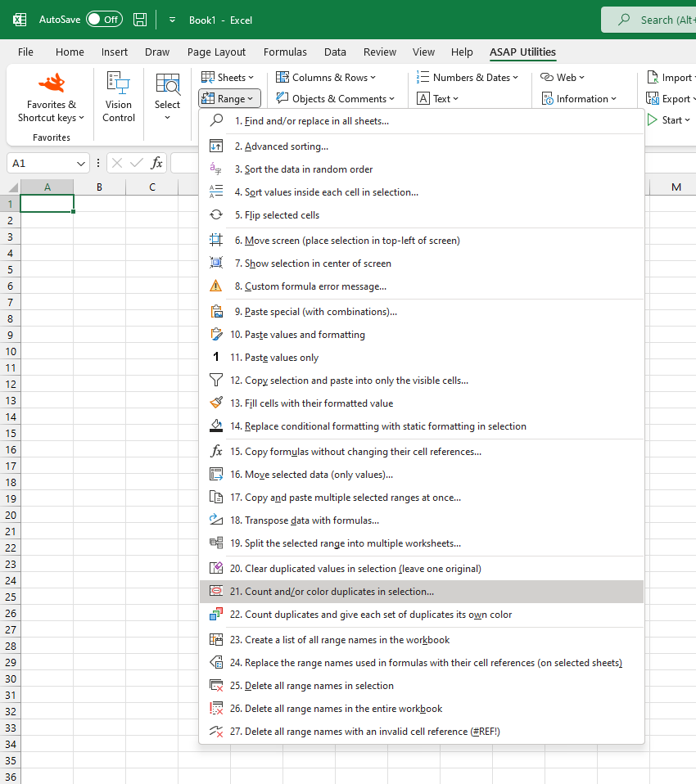Choose Delete all range names in selection
This screenshot has width=696, height=784.
coord(422,686)
